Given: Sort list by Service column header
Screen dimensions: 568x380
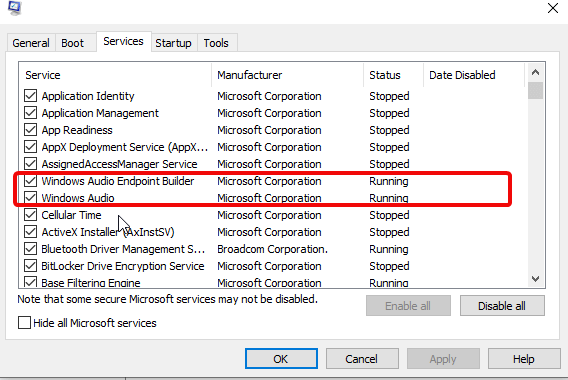Looking at the screenshot, I should click(x=115, y=75).
